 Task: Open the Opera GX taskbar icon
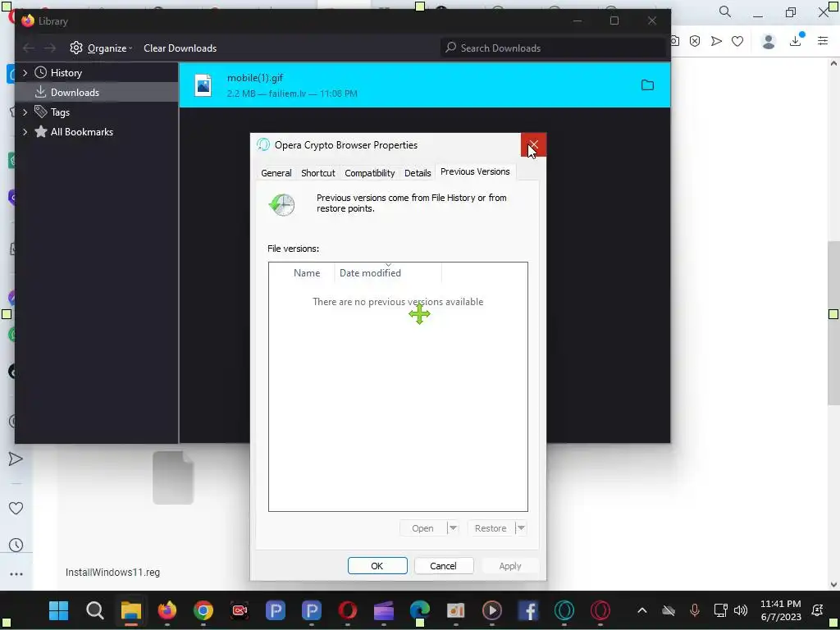pos(600,610)
